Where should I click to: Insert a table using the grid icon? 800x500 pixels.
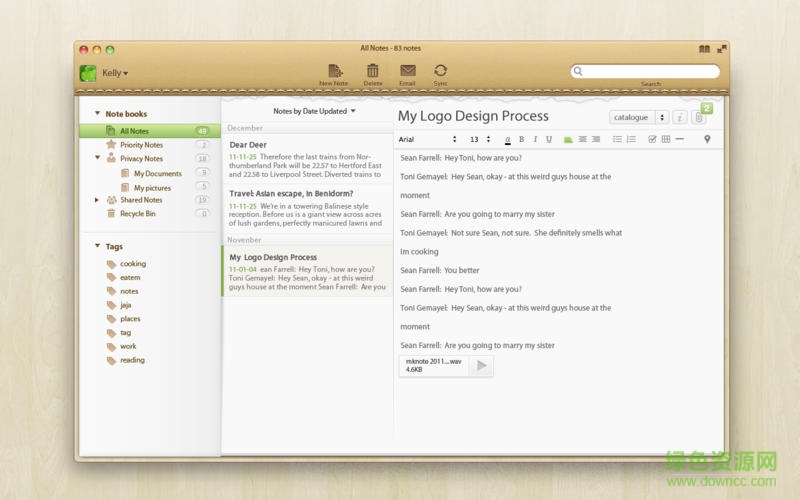pyautogui.click(x=666, y=139)
